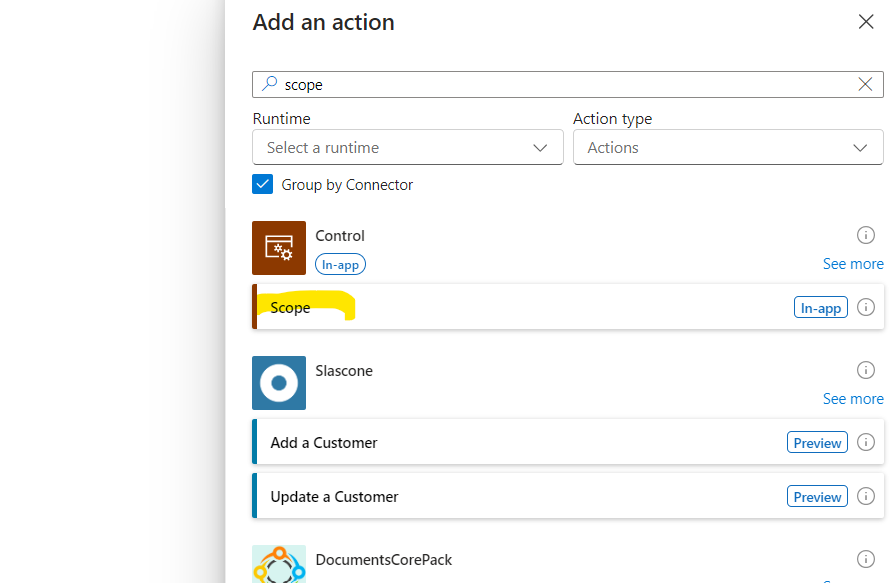Image resolution: width=891 pixels, height=583 pixels.
Task: View info for the Slascone connector
Action: click(866, 369)
